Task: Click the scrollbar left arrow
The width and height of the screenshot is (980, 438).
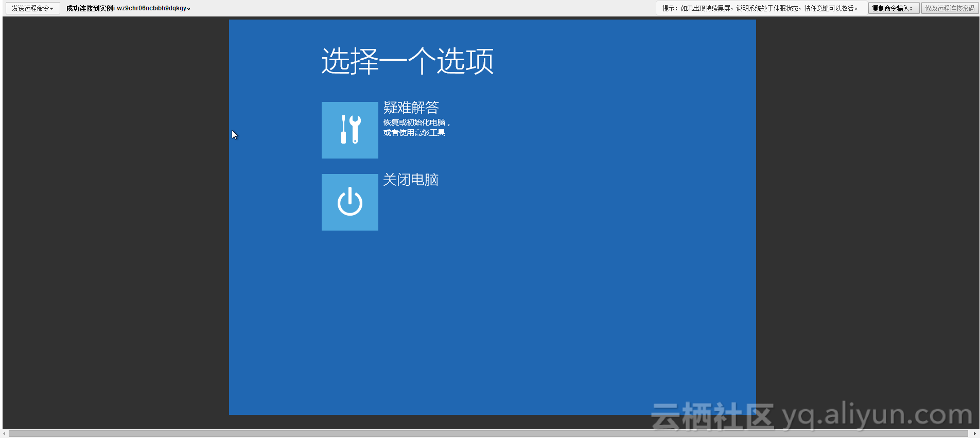Action: (x=5, y=434)
